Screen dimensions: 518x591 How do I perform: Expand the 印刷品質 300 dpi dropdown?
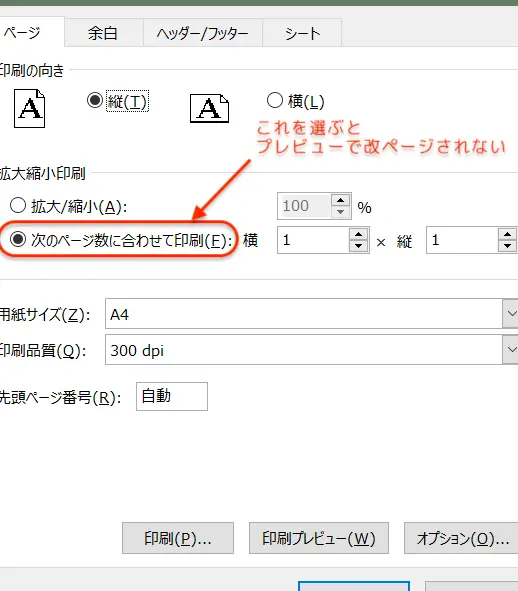pos(511,350)
